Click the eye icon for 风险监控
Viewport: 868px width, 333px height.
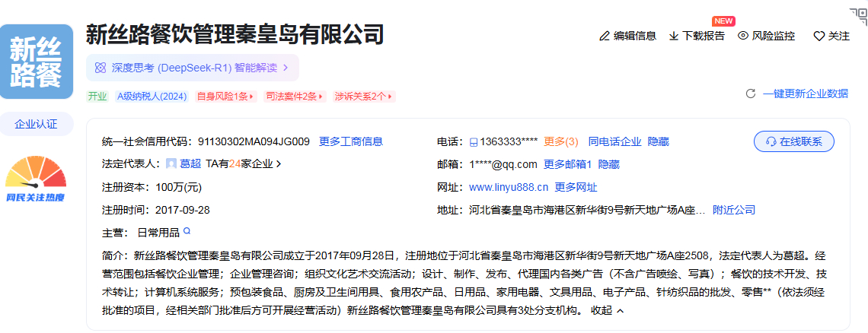tap(743, 36)
